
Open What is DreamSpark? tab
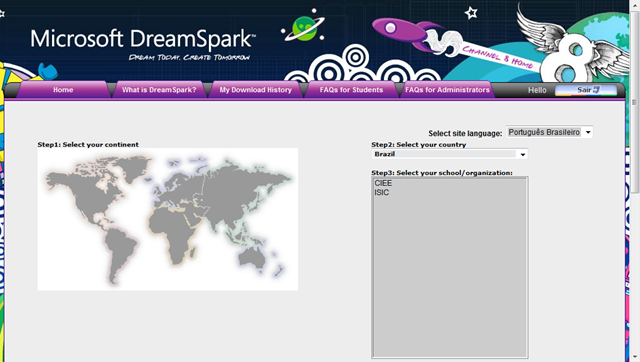pos(159,90)
